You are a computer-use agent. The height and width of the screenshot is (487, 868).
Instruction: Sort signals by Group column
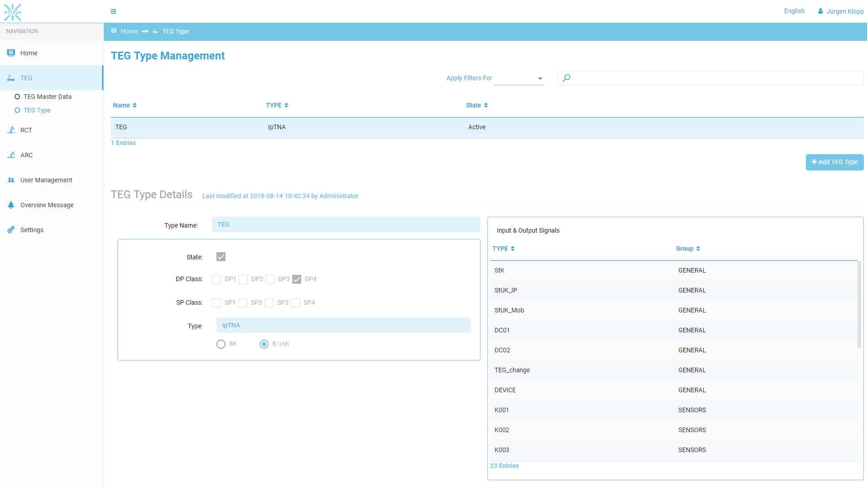pyautogui.click(x=698, y=249)
